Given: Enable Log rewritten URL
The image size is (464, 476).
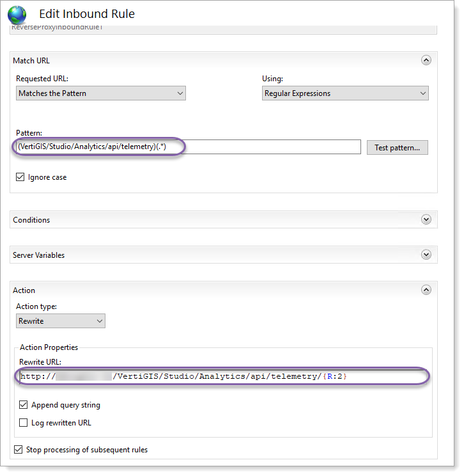Looking at the screenshot, I should click(24, 422).
